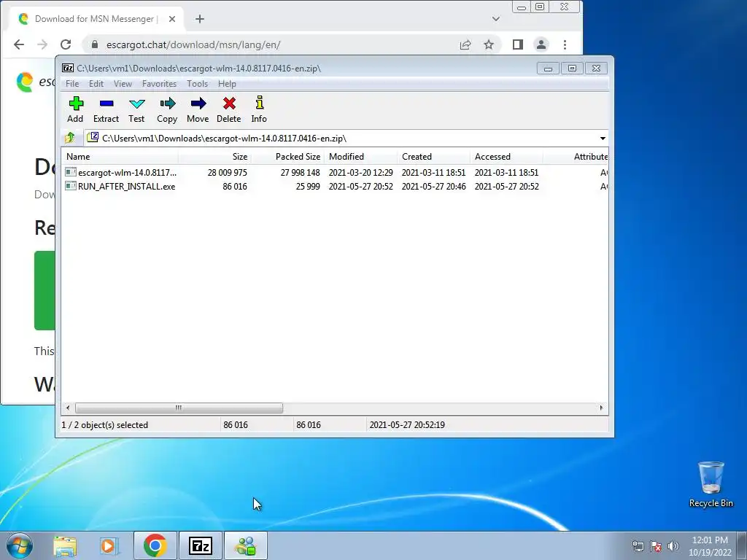747x560 pixels.
Task: Click the RUN_AFTER_INSTALL.exe file icon
Action: [71, 186]
